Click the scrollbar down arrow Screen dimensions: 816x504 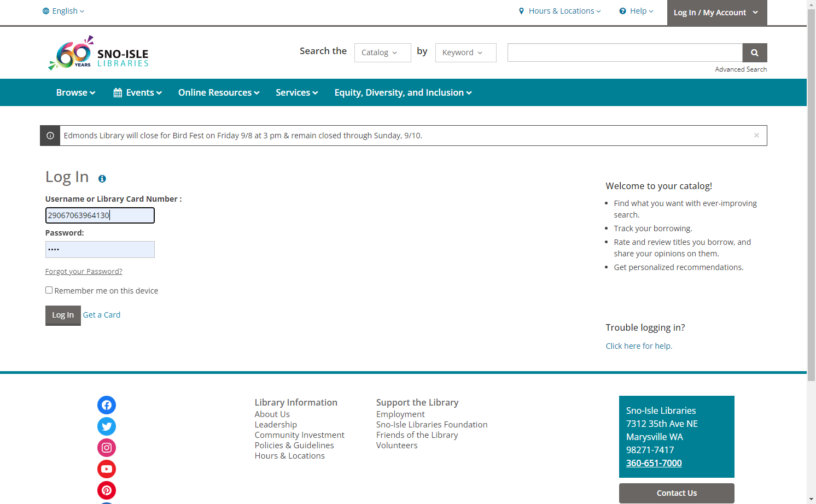point(812,500)
